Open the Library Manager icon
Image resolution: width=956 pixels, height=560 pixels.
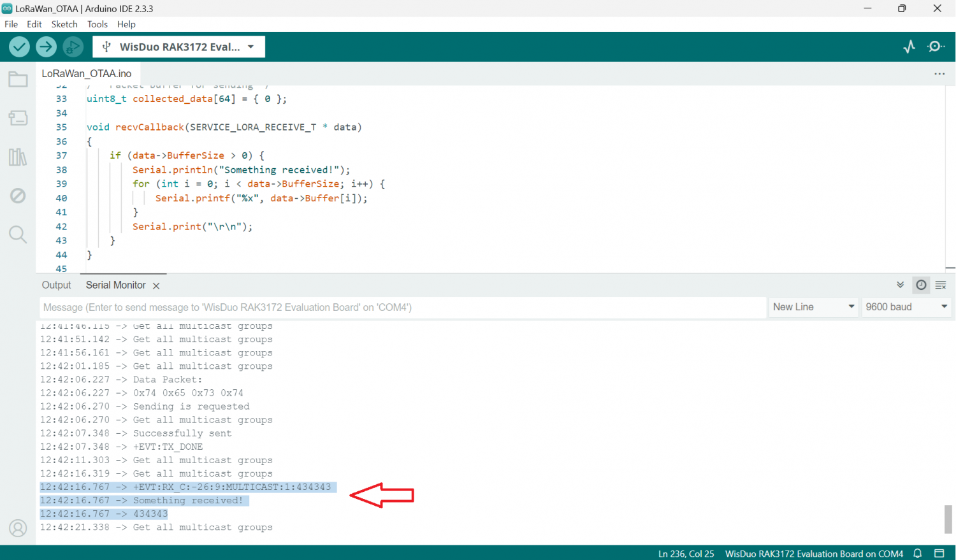point(17,157)
